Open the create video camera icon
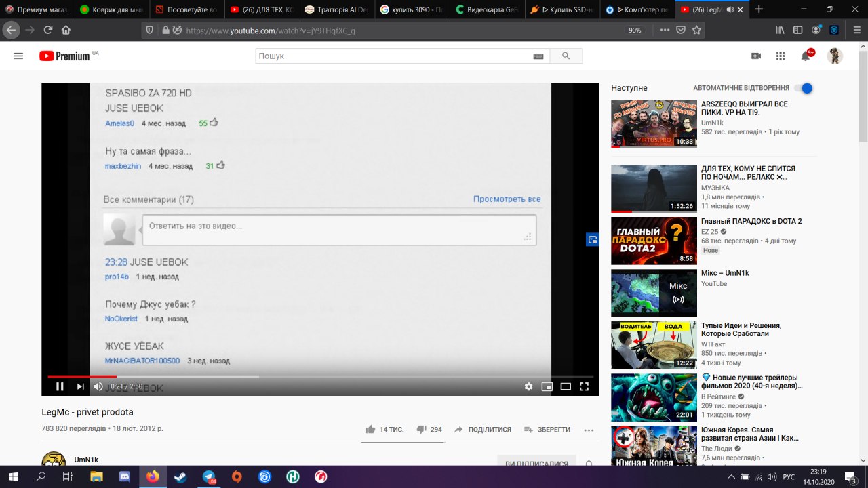The image size is (868, 488). coord(756,56)
